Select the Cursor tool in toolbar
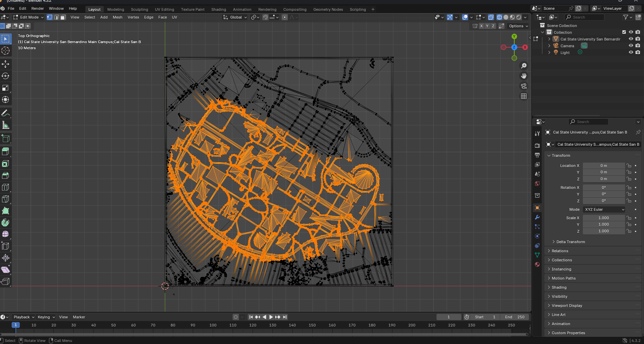This screenshot has width=644, height=344. click(5, 51)
